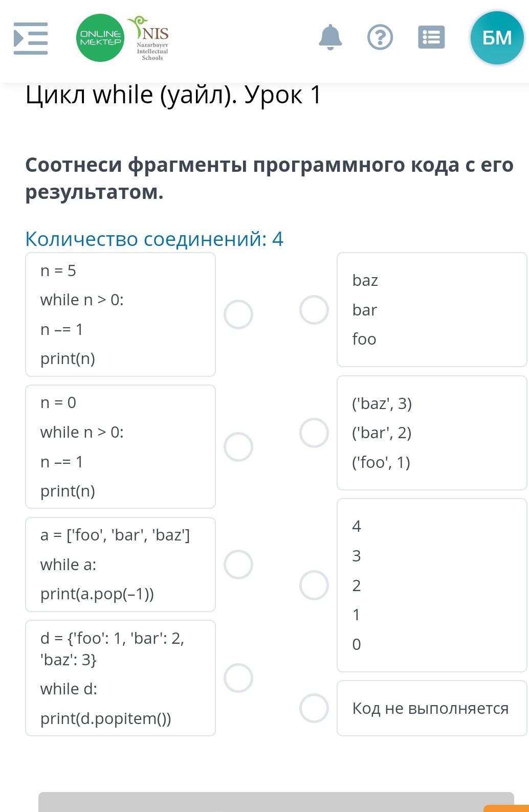Open the hamburger navigation menu
The image size is (529, 812).
tap(31, 38)
